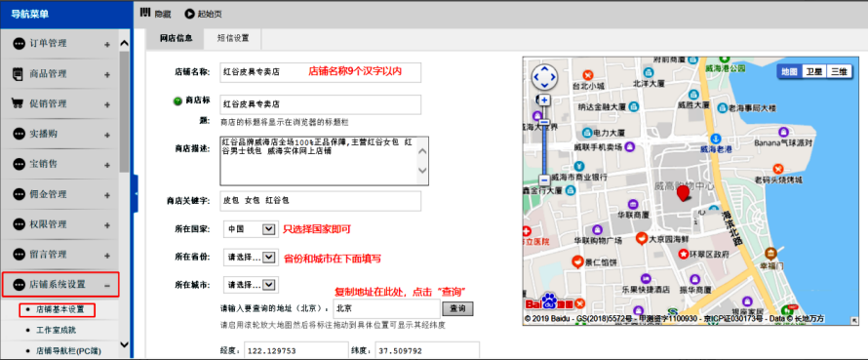Viewport: 868px width, 360px height.
Task: Switch map to 三维 3D view
Action: pyautogui.click(x=838, y=72)
